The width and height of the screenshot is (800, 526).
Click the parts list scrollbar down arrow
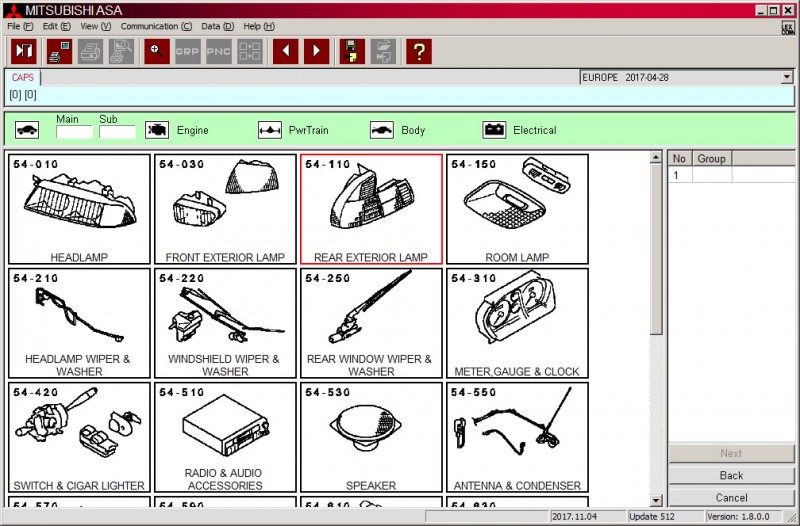(656, 500)
